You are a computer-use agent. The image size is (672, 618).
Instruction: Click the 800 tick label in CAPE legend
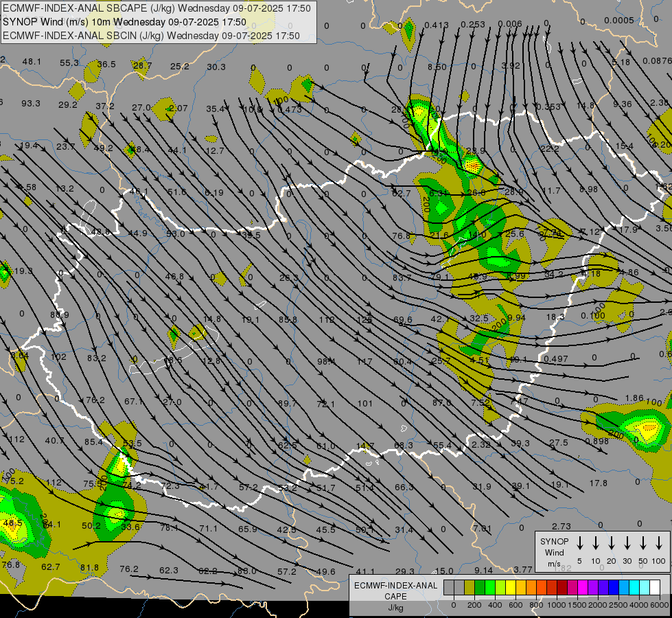click(536, 604)
